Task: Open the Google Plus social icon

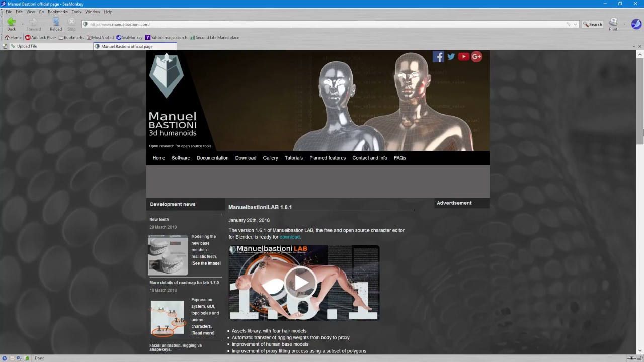Action: 477,57
